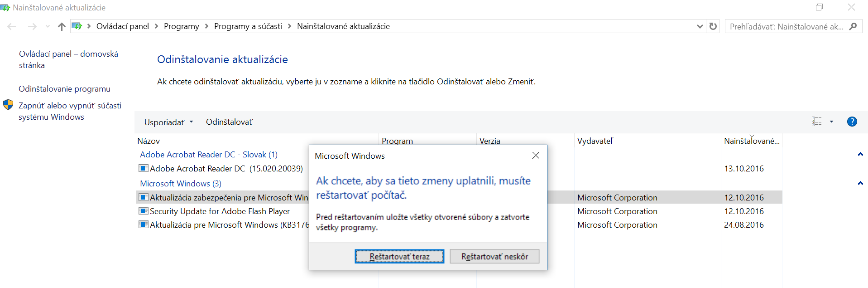Click the window title bar icon

(x=5, y=7)
